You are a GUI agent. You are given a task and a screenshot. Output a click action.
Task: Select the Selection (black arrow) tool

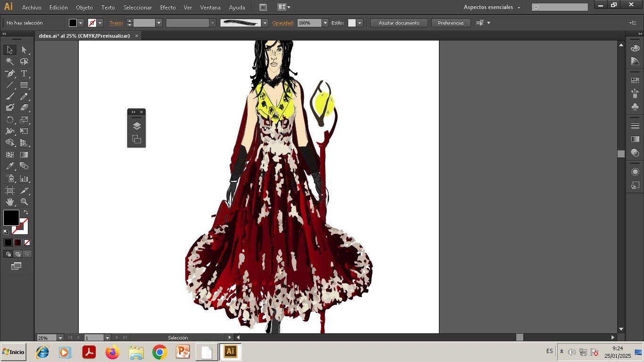[9, 50]
